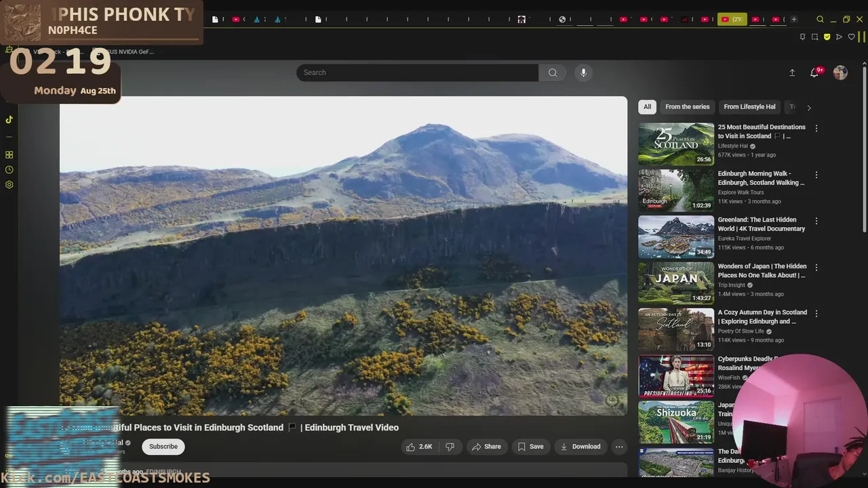868x488 pixels.
Task: Open options for Cozy Autumn Day video
Action: tap(816, 314)
